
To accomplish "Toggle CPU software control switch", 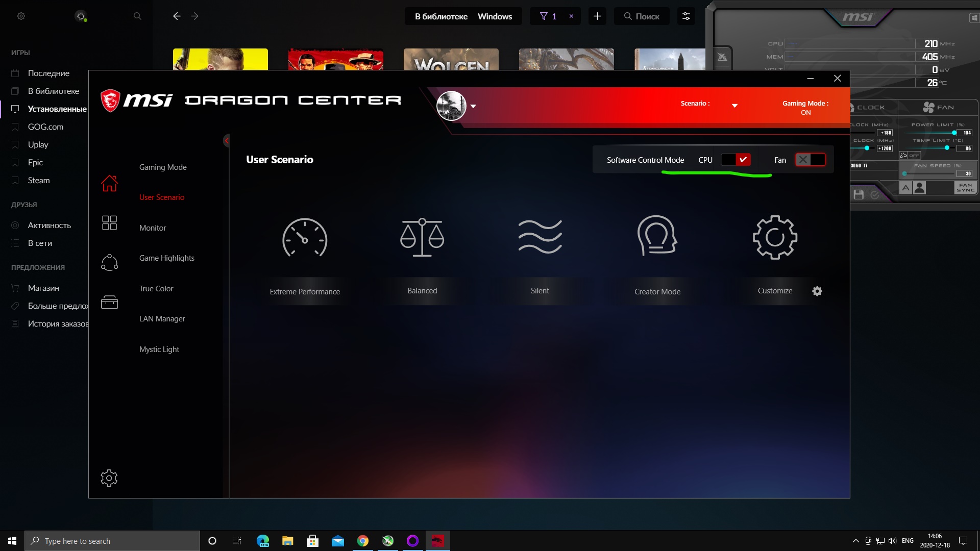I will (x=736, y=160).
